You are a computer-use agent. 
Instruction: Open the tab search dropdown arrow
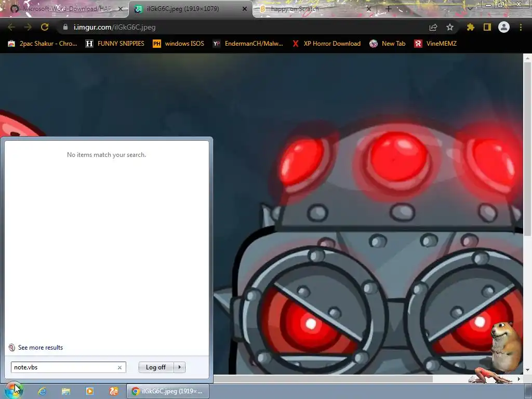pos(470,9)
